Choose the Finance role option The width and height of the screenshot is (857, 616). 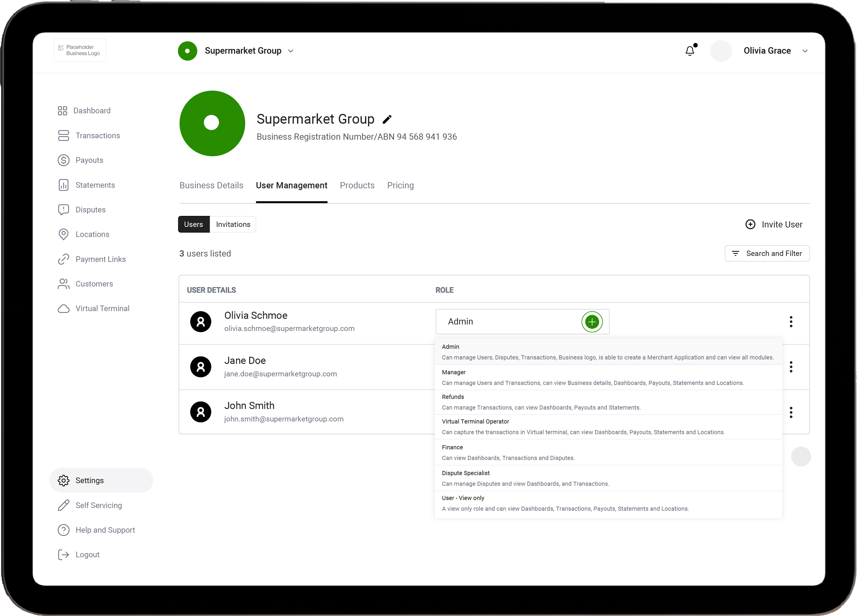[x=608, y=453]
